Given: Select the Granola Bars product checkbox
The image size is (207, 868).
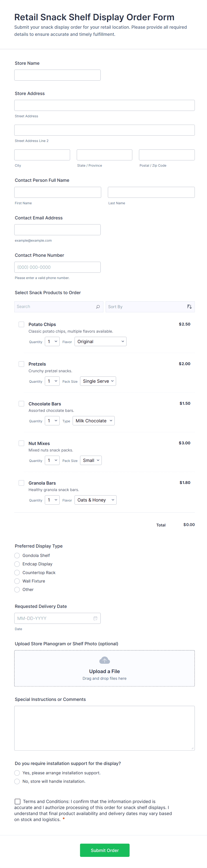Looking at the screenshot, I should [x=21, y=483].
